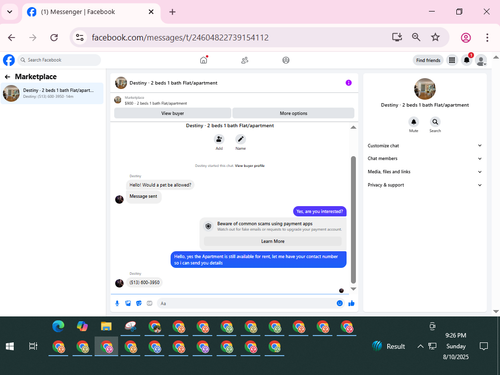Open the emoji picker in message box
500x375 pixels.
pyautogui.click(x=340, y=303)
